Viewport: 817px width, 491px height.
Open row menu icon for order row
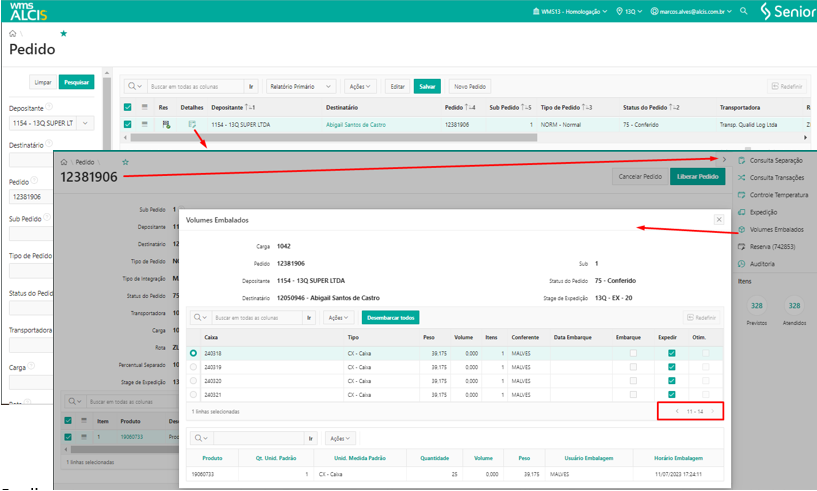[144, 125]
